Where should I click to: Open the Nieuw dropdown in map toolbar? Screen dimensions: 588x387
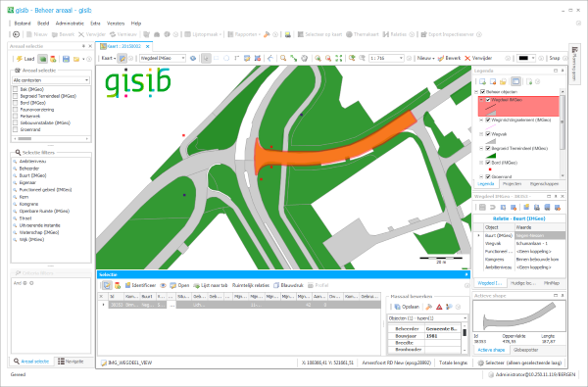point(425,58)
